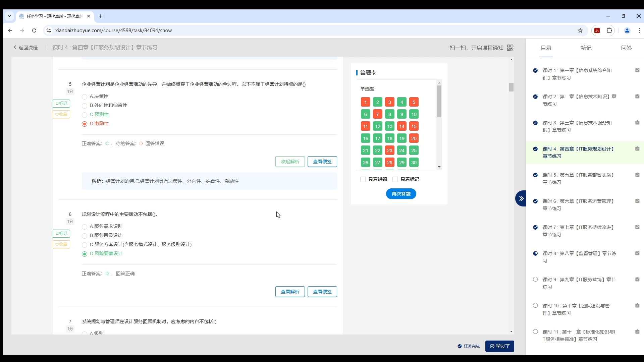Click the 学过了 button
This screenshot has width=644, height=362.
pyautogui.click(x=500, y=346)
